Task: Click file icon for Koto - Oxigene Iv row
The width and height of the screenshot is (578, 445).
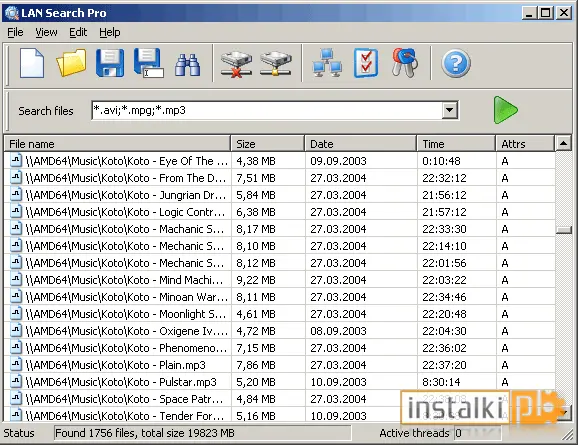Action: (x=15, y=330)
